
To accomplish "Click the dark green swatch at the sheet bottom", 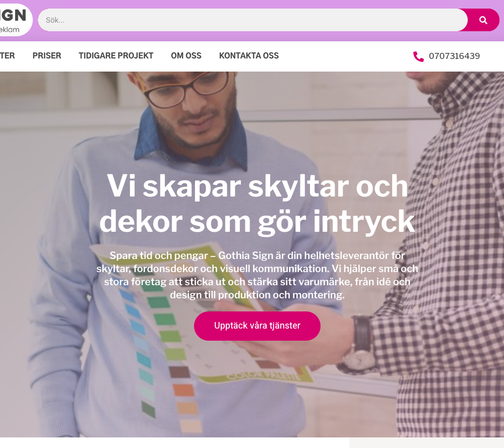I will (149, 409).
